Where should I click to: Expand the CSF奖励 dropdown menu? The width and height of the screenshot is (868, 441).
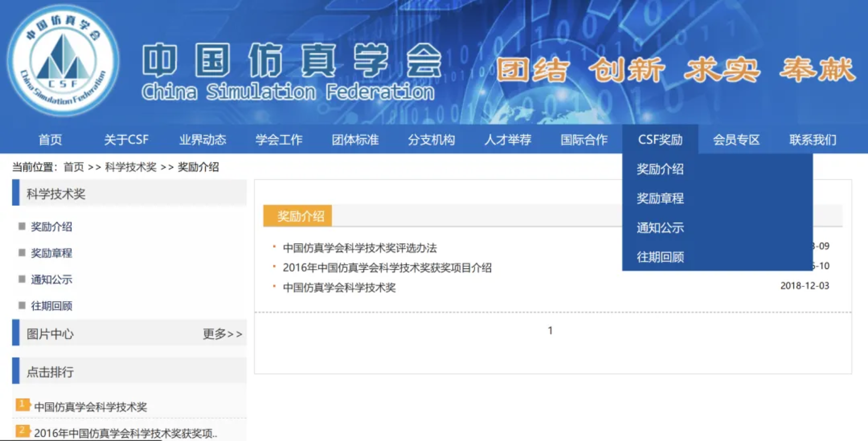point(660,140)
